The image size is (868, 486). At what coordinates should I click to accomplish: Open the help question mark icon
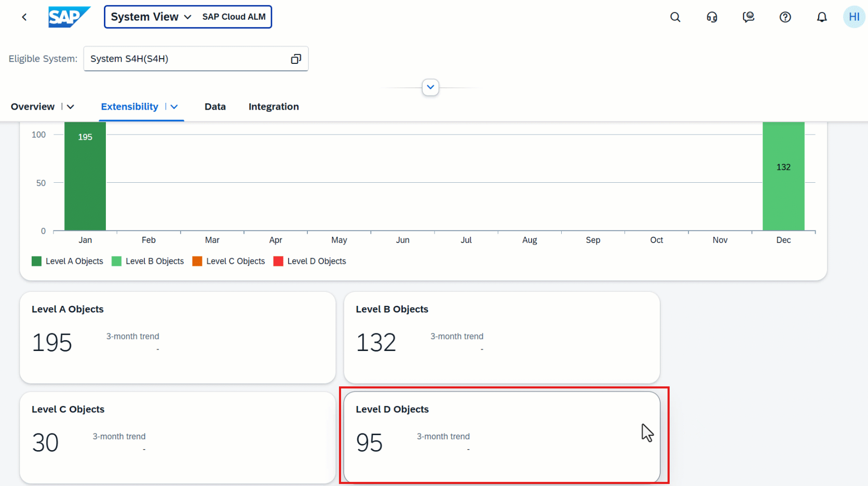(x=785, y=17)
